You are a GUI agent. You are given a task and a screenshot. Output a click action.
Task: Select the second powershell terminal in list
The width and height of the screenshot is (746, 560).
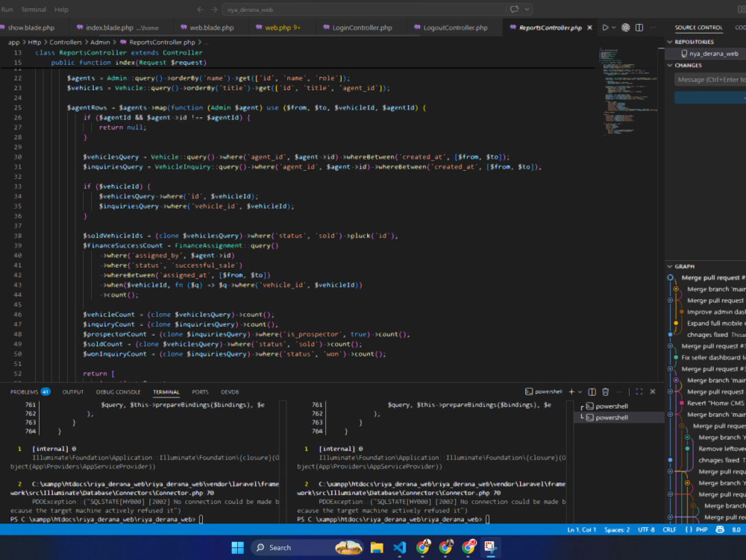point(618,418)
